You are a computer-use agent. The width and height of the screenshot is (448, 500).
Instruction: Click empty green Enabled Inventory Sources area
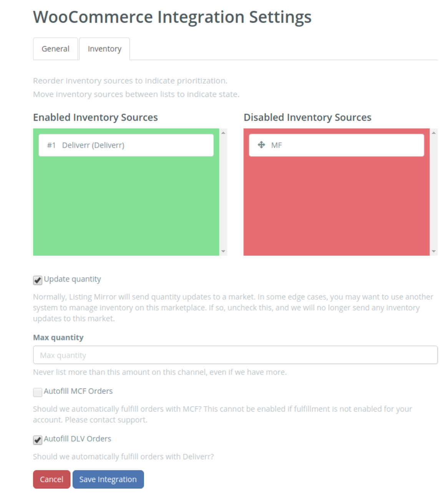(x=126, y=206)
